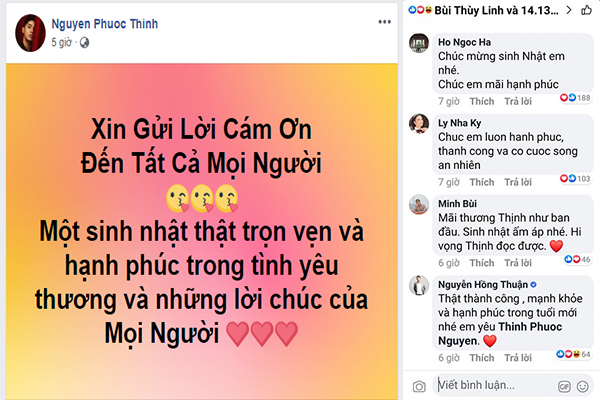Click the globe public privacy icon
600x400 pixels.
point(84,42)
